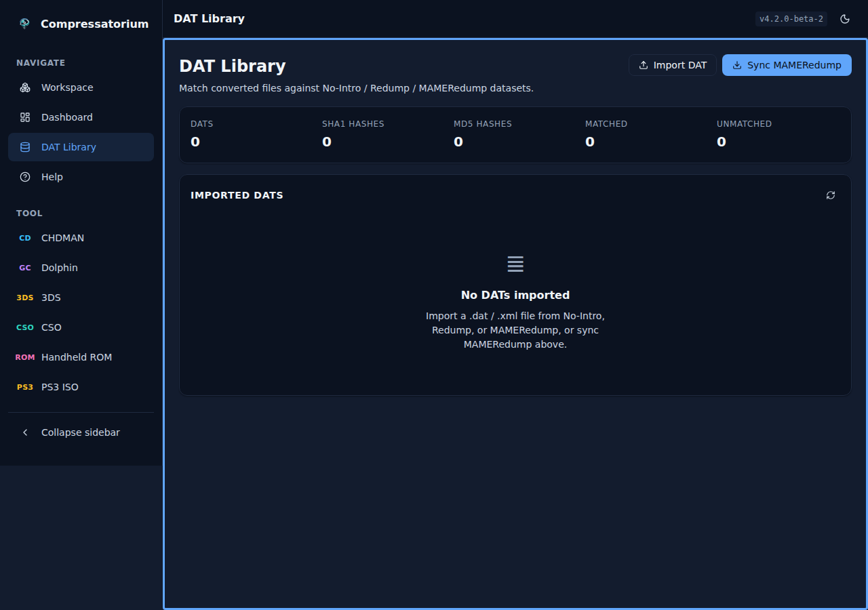Open the 3DS tool

coord(81,298)
